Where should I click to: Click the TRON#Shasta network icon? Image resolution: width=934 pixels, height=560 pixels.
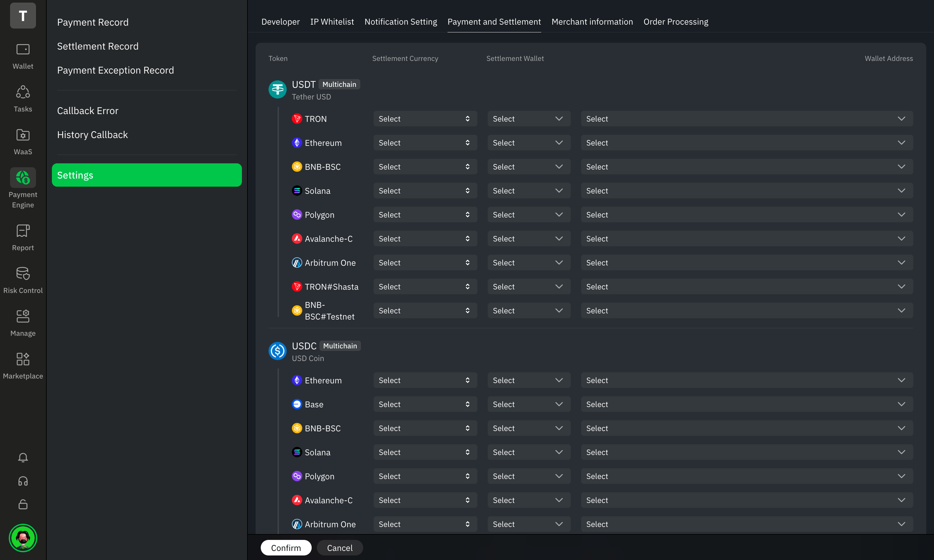click(x=297, y=286)
